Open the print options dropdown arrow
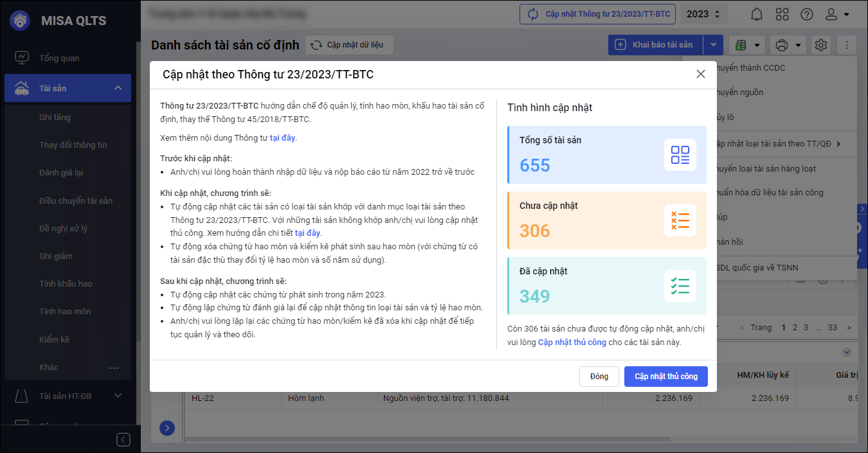868x453 pixels. tap(798, 45)
